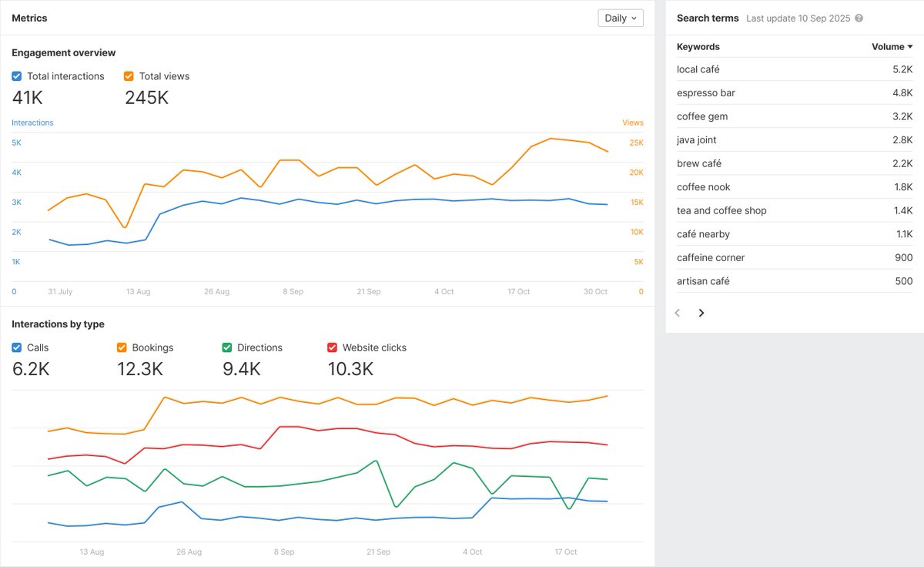Click the 'java joint' keyword
The height and width of the screenshot is (567, 924).
pyautogui.click(x=697, y=140)
